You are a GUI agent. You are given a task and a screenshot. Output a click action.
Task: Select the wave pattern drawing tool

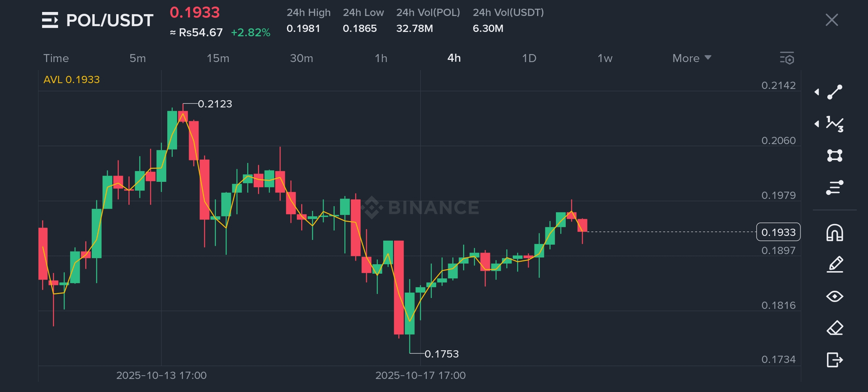coord(835,124)
